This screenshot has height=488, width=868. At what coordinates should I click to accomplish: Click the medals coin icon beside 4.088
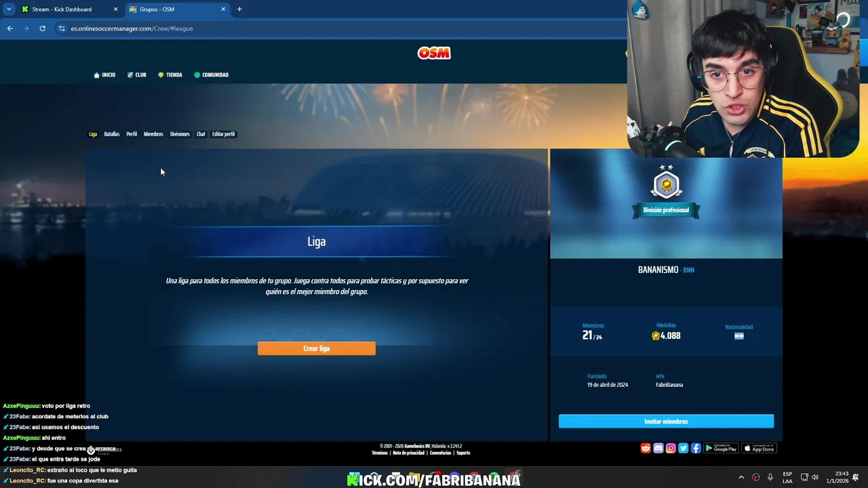click(x=656, y=335)
